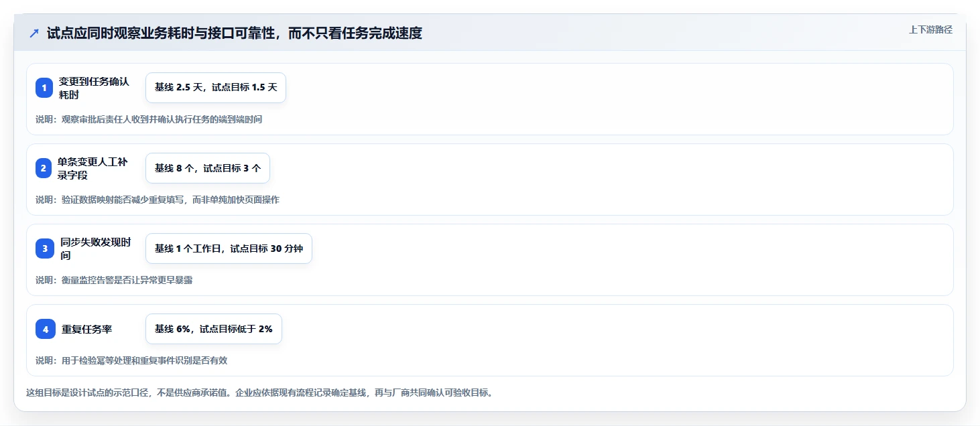Click the heading 试点应同时观察业务耗时与接口可靠性
Screen dimensions: 980x426
(235, 33)
